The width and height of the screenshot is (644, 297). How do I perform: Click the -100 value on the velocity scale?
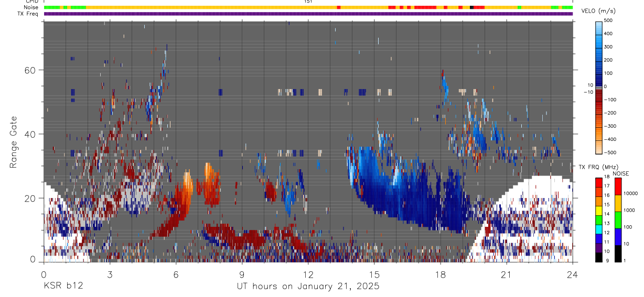(610, 100)
